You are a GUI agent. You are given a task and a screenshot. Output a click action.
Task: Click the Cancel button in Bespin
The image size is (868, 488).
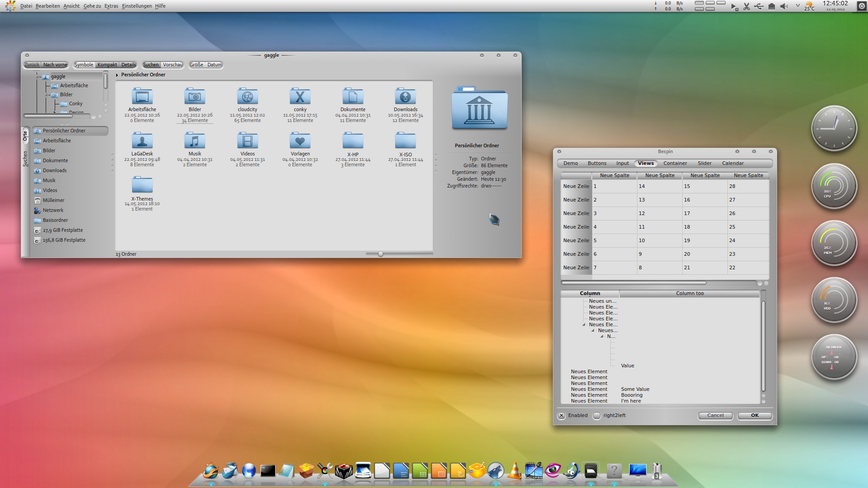(715, 415)
